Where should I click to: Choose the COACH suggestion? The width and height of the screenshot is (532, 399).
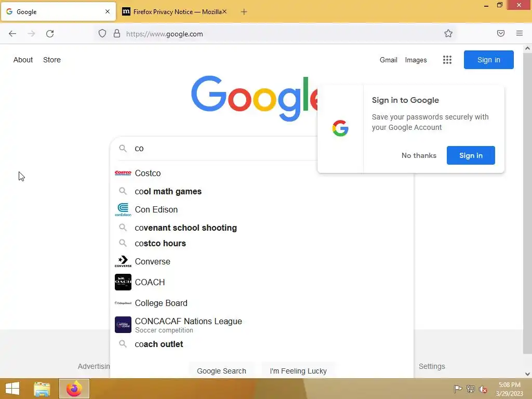(262, 282)
